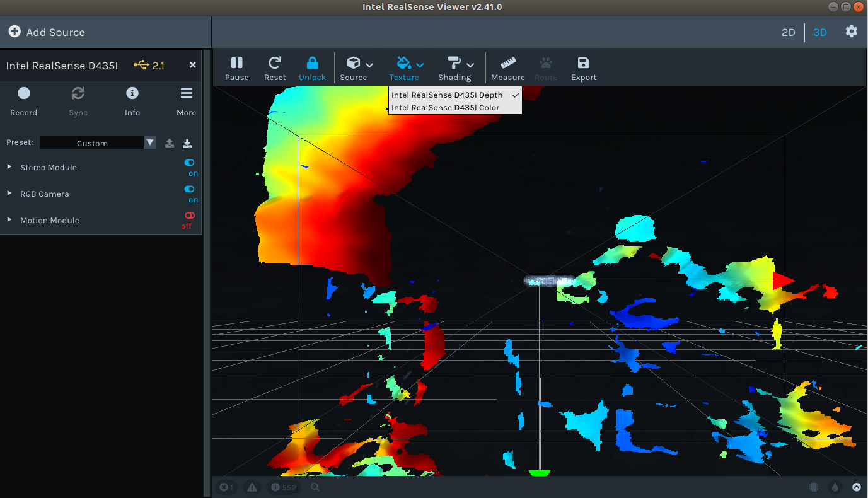This screenshot has height=498, width=868.
Task: Enable the Motion Module
Action: pyautogui.click(x=188, y=216)
